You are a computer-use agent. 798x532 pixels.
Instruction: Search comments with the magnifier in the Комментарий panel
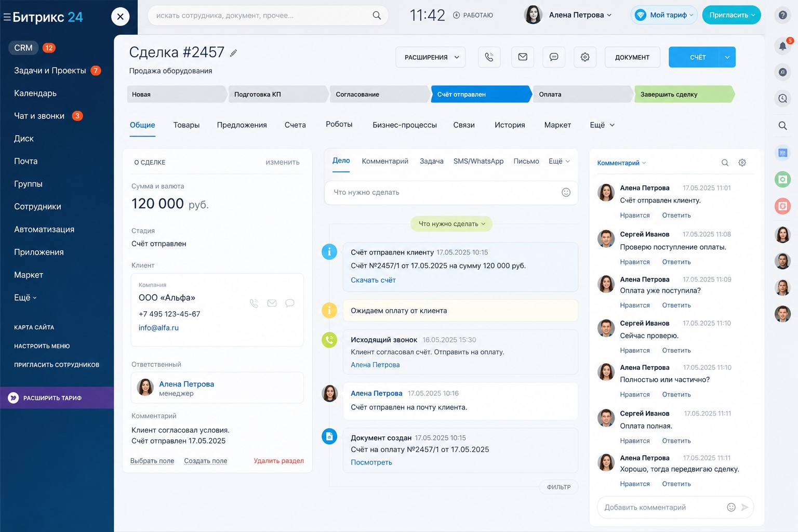tap(725, 163)
